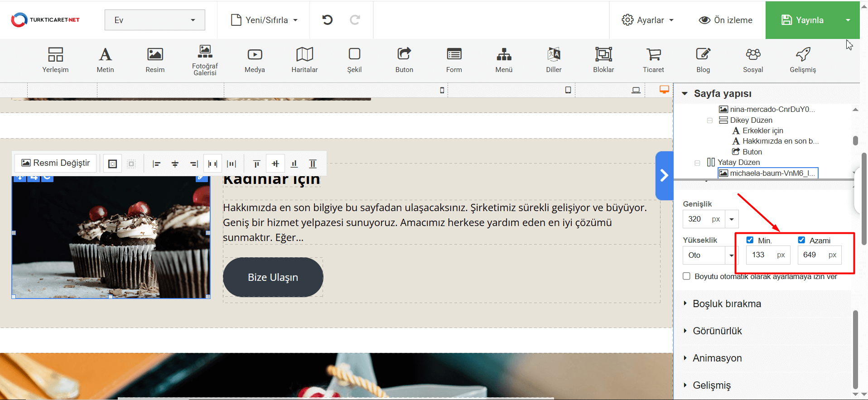Click align vertical middle icon
This screenshot has width=868, height=400.
click(x=275, y=164)
